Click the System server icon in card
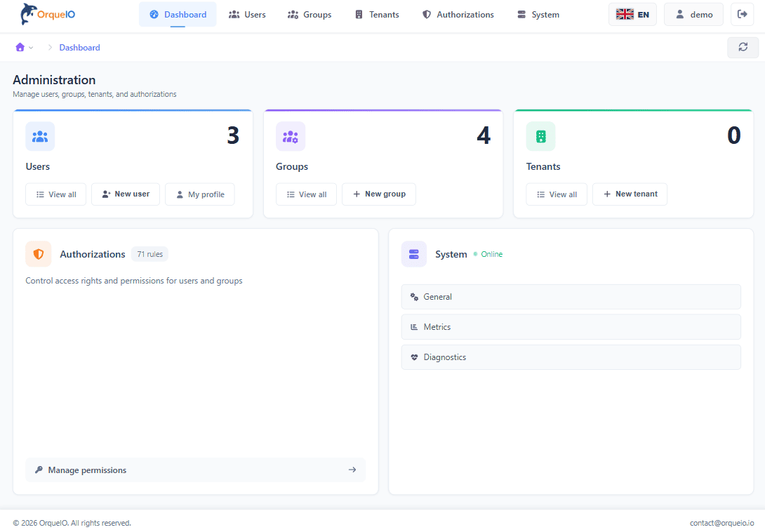Screen dimensions: 765x532 tap(413, 254)
